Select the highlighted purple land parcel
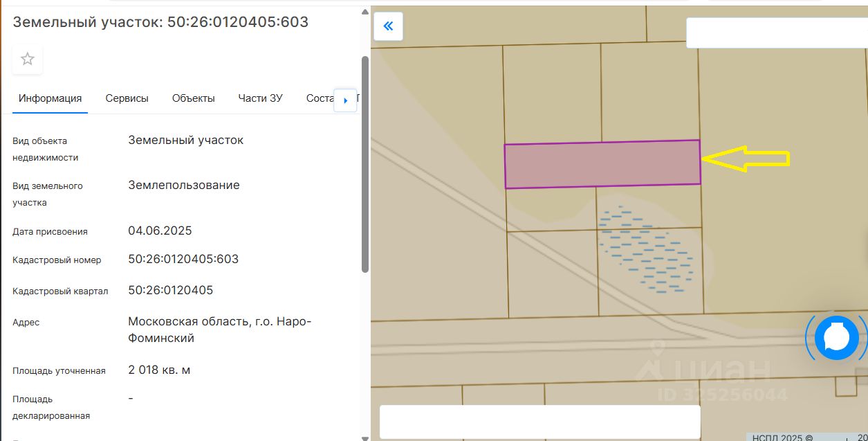The height and width of the screenshot is (441, 868). 602,165
